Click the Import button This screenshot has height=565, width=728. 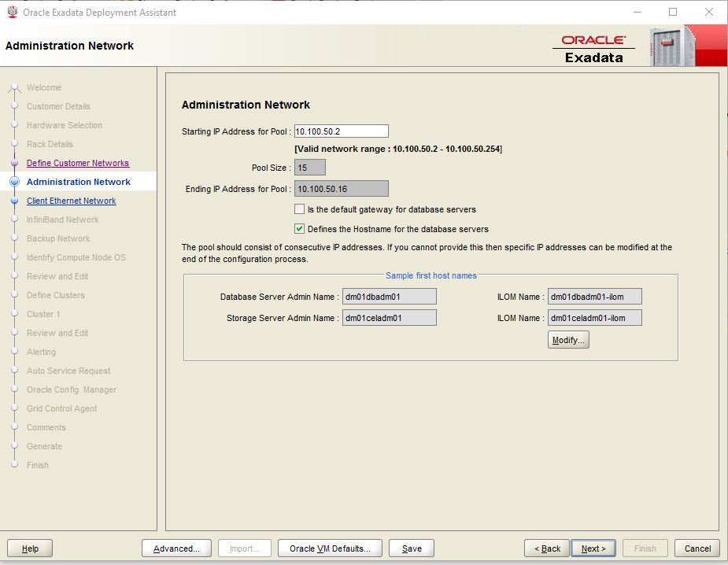tap(245, 548)
